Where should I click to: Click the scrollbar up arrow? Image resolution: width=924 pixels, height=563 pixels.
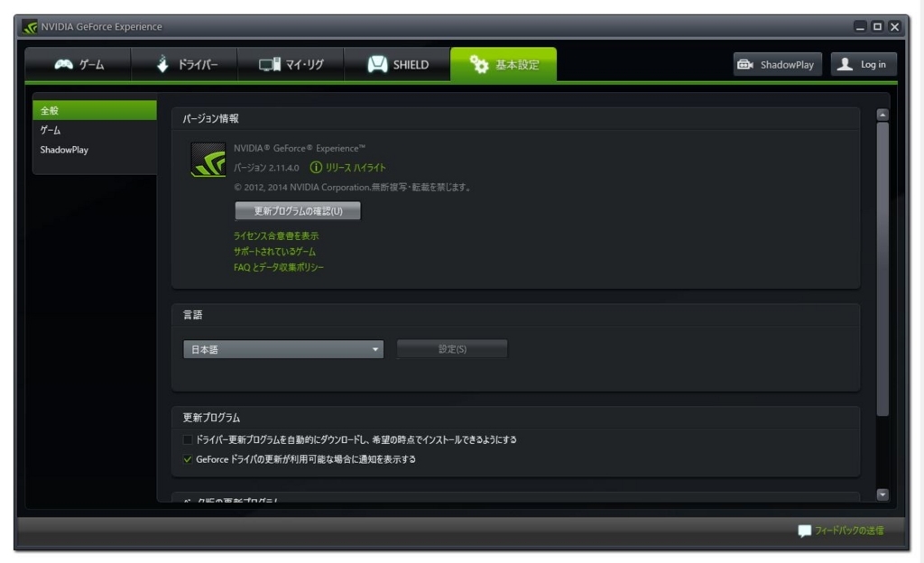coord(882,115)
